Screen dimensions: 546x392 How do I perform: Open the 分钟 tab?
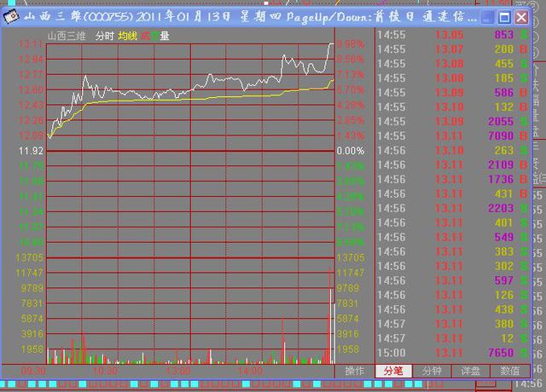[x=433, y=371]
